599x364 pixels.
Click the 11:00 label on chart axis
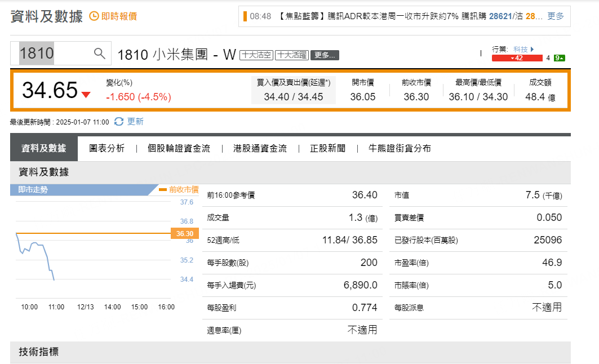point(56,307)
